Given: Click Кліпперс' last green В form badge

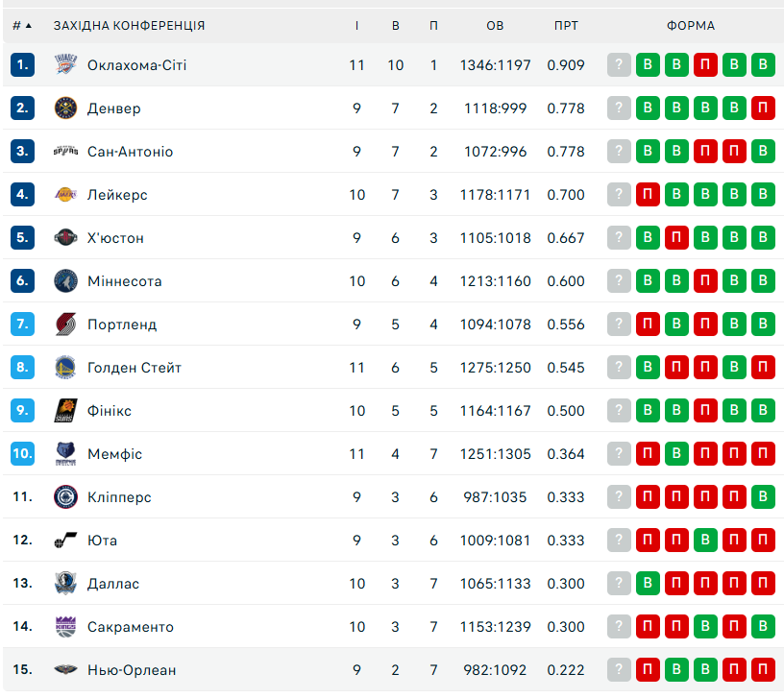Looking at the screenshot, I should coord(764,497).
